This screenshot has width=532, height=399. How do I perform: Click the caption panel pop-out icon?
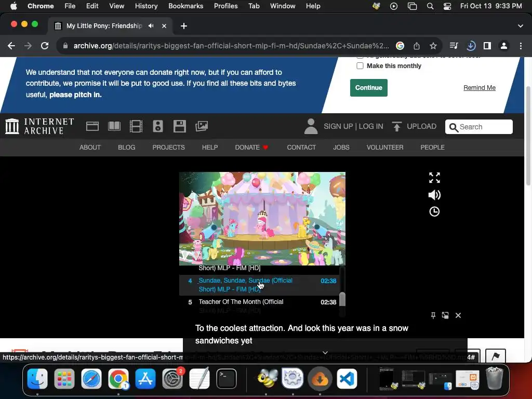coord(445,315)
